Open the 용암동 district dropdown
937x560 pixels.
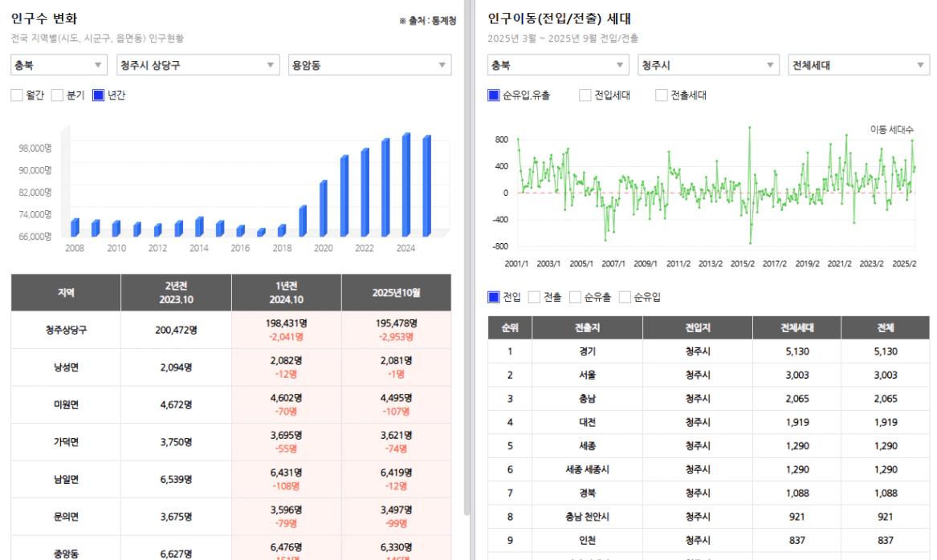[369, 65]
